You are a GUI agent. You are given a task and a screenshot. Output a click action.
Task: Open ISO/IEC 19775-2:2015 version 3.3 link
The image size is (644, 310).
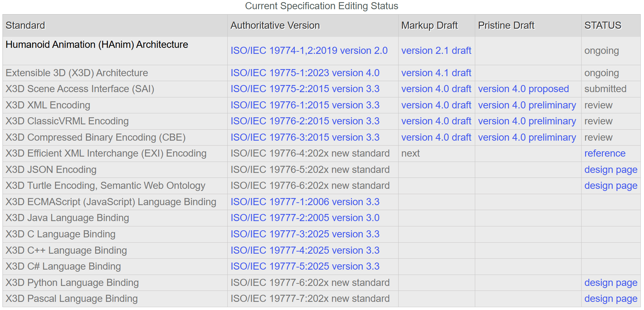pyautogui.click(x=305, y=89)
